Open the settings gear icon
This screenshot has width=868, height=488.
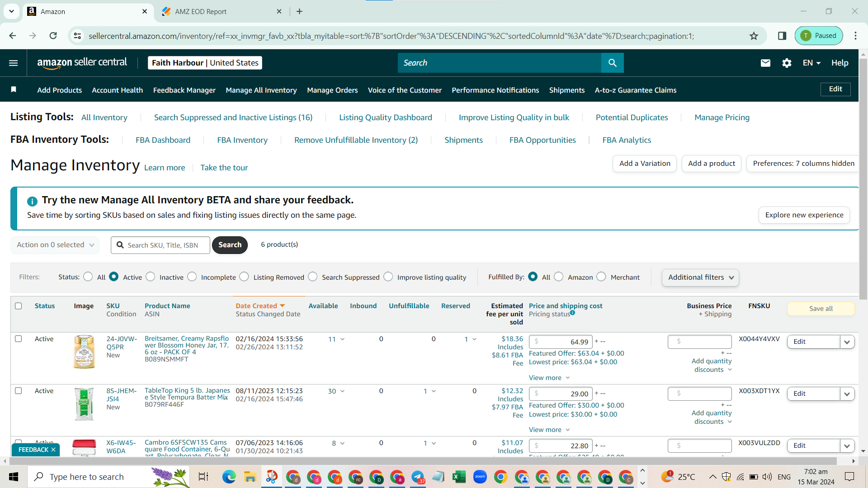pyautogui.click(x=787, y=63)
